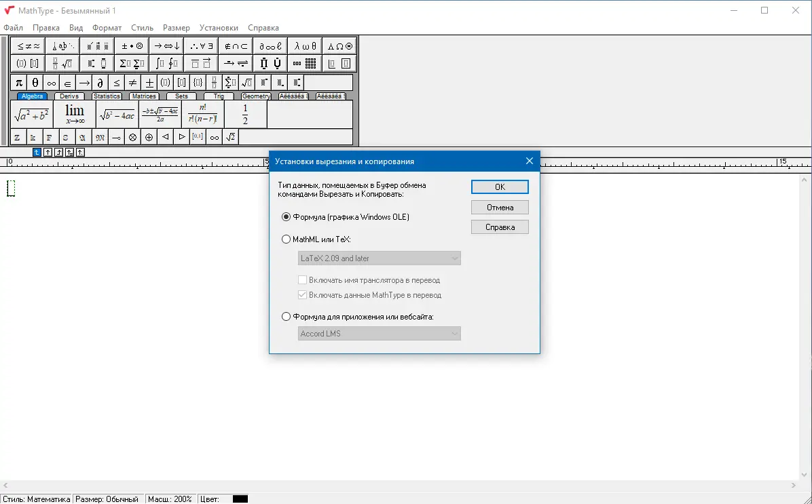Insert the partial derivative symbol
812x504 pixels.
pos(100,82)
